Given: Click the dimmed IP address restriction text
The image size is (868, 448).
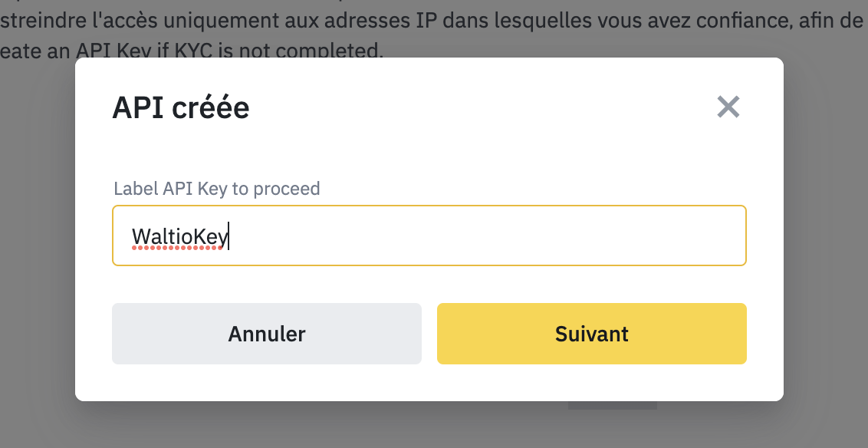Looking at the screenshot, I should coord(429,19).
